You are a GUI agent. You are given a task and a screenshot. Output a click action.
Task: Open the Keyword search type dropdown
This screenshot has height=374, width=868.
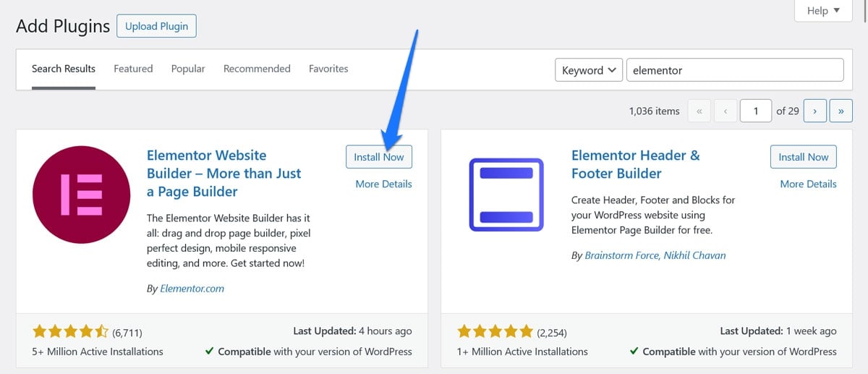589,70
